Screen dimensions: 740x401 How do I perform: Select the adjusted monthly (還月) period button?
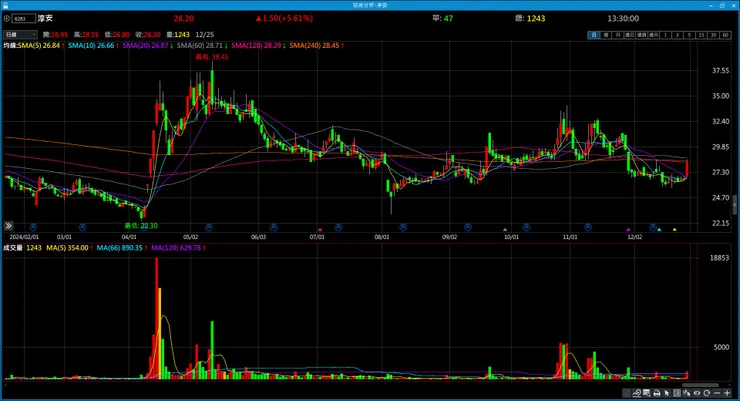pyautogui.click(x=654, y=35)
